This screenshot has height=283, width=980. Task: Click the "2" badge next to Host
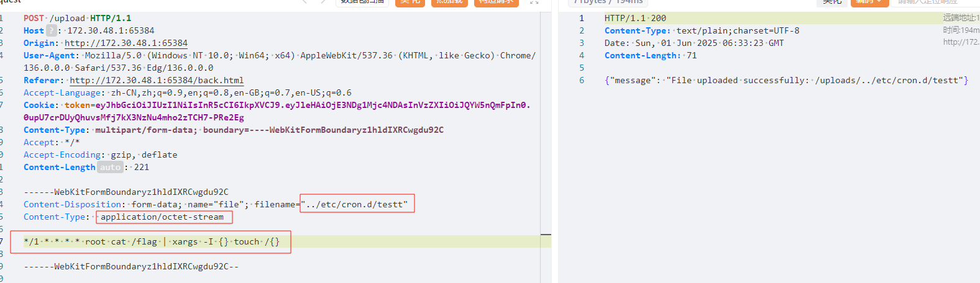(52, 30)
